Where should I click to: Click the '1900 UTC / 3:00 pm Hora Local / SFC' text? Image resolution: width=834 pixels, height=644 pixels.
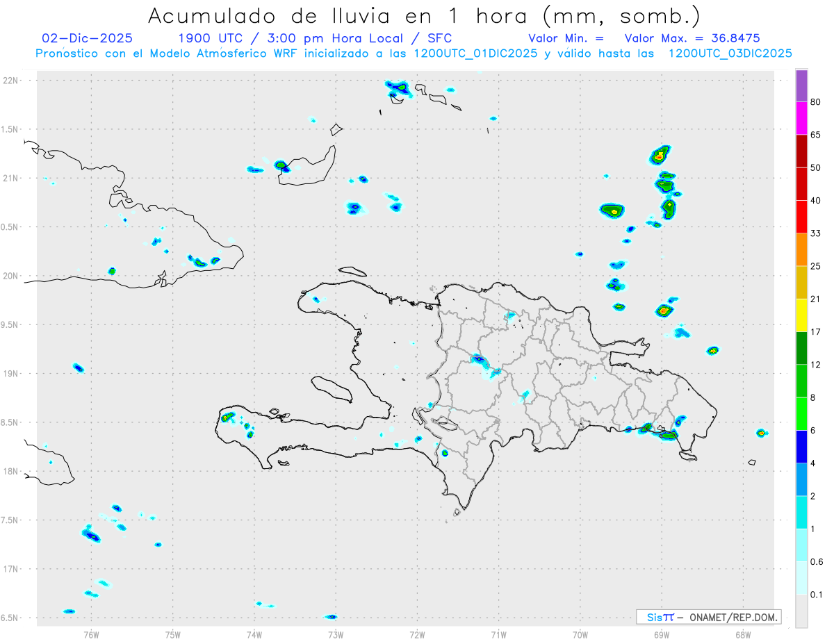point(315,38)
